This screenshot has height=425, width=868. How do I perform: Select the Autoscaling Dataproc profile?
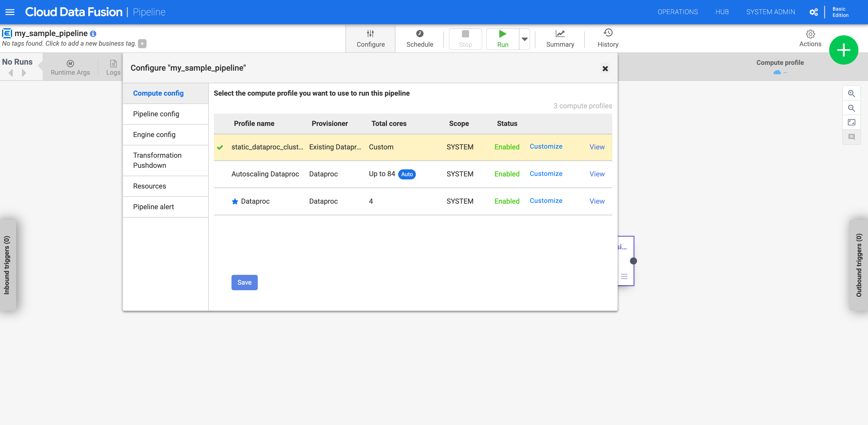(265, 174)
